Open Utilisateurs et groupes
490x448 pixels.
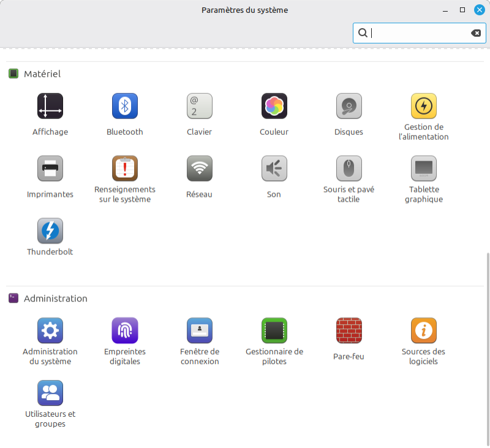(50, 393)
